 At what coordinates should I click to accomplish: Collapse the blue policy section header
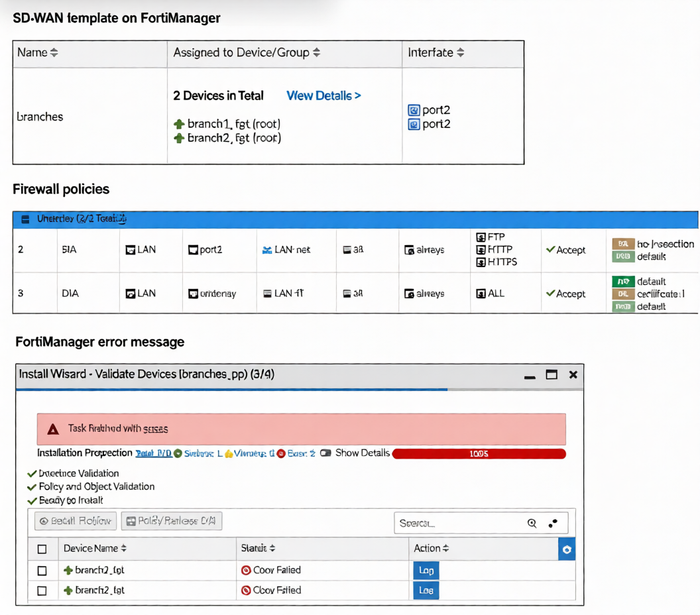click(x=25, y=219)
